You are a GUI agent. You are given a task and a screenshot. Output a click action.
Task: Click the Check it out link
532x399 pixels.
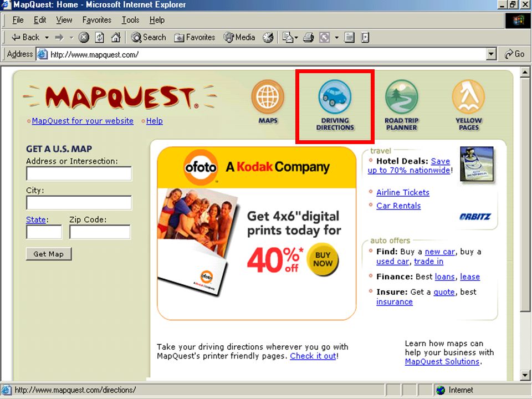(313, 356)
